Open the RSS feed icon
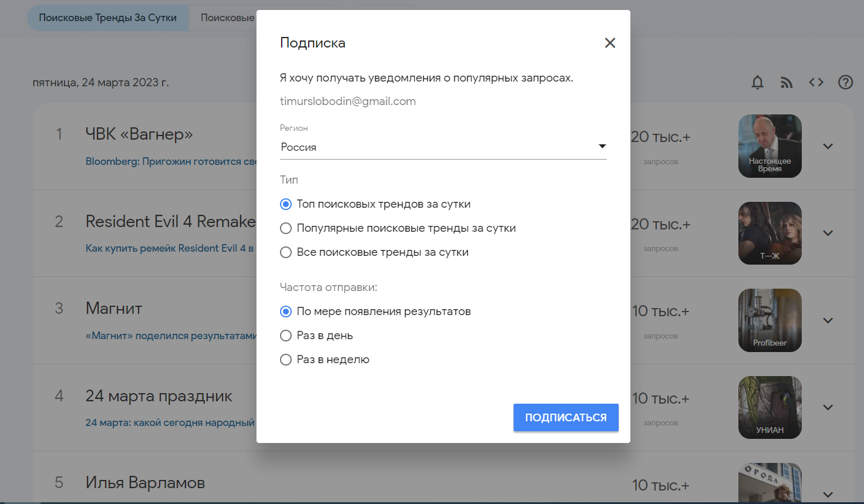Screen dimensions: 864x504 click(787, 83)
